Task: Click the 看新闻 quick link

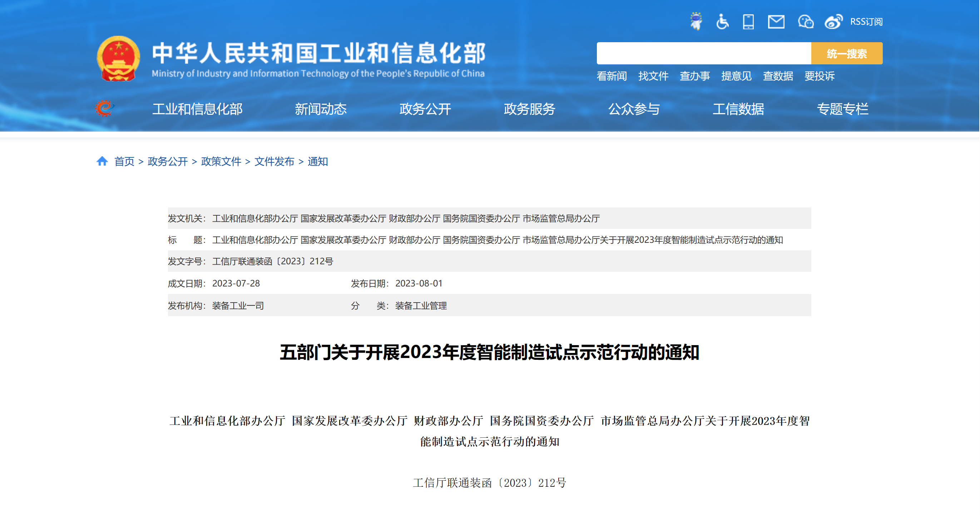Action: 612,76
